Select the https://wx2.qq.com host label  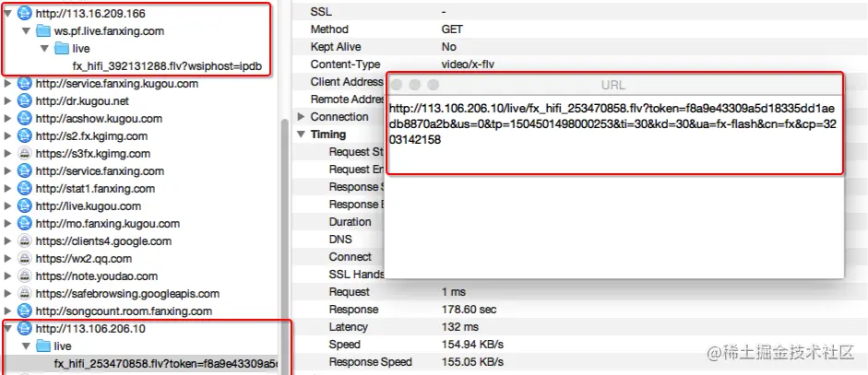pyautogui.click(x=84, y=259)
